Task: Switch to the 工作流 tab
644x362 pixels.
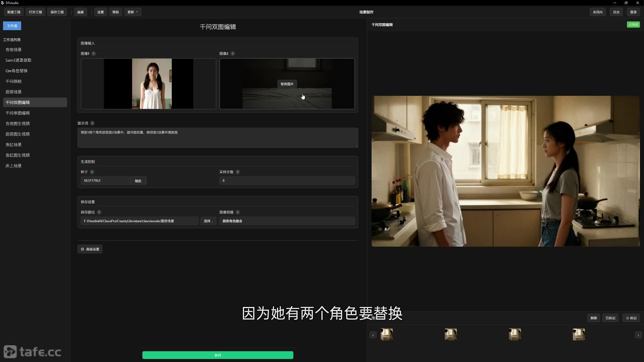Action: (x=12, y=26)
